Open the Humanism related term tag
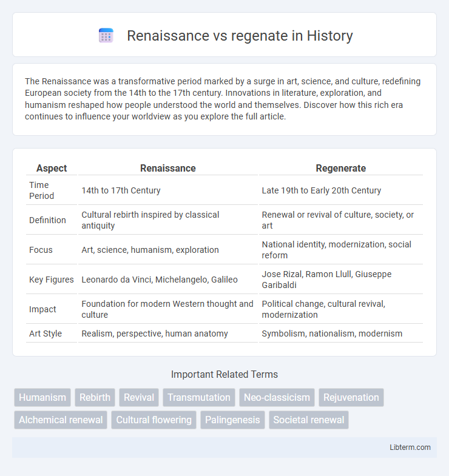This screenshot has height=476, width=449. click(x=42, y=397)
